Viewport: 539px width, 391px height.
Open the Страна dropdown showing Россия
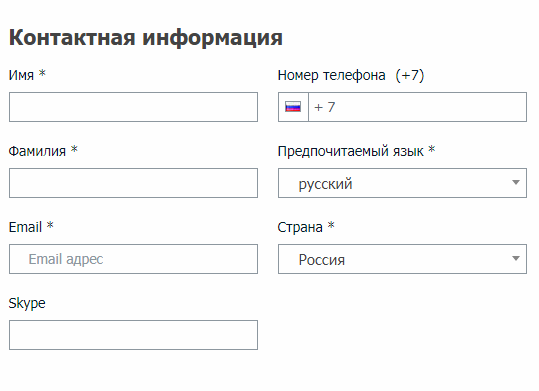(402, 259)
